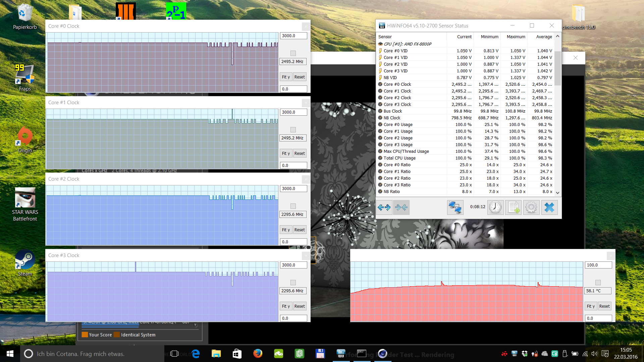Open HWiNFO remote network monitoring icon
Screen dimensions: 644x362
[x=455, y=207]
